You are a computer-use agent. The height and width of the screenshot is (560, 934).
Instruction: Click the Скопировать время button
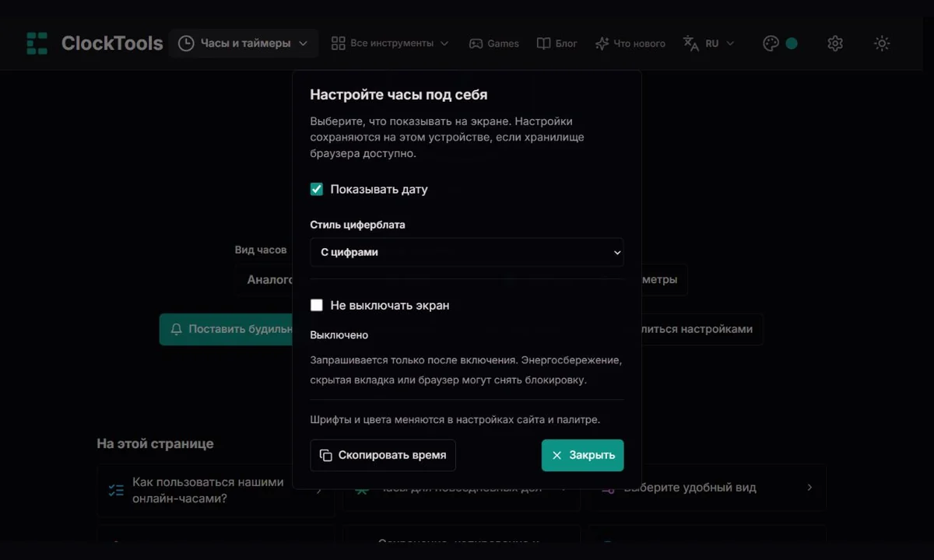click(383, 455)
